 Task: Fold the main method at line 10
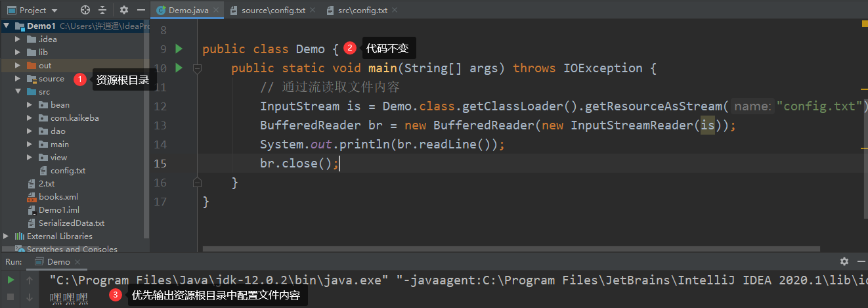click(196, 68)
